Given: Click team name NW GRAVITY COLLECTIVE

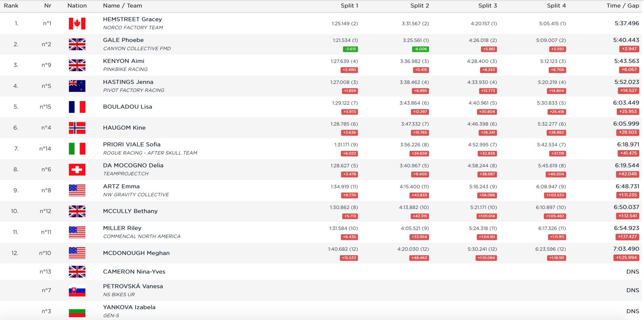Looking at the screenshot, I should coord(136,195).
